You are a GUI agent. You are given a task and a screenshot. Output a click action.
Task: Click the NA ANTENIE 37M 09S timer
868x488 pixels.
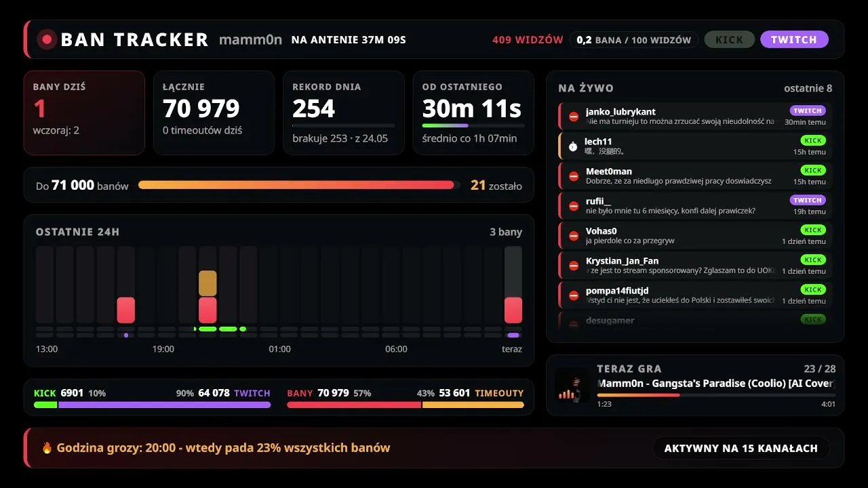(x=349, y=39)
